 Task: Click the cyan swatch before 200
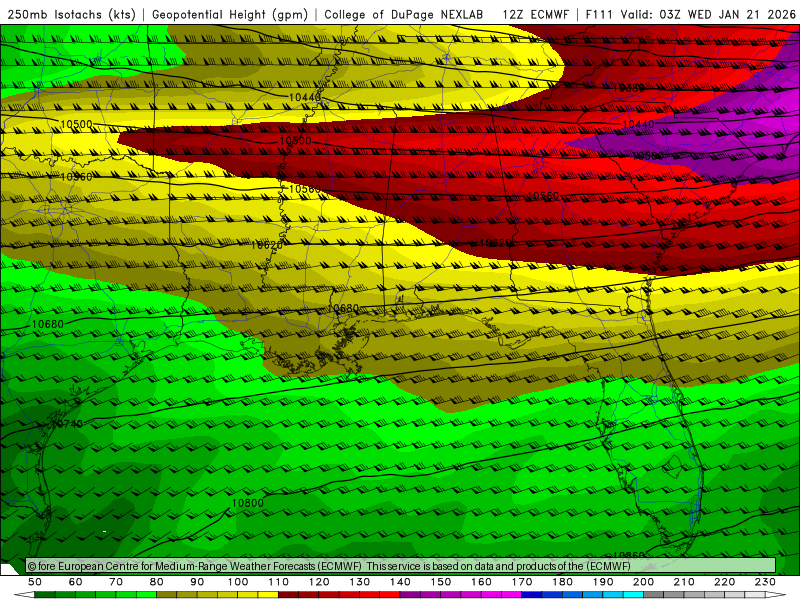633,595
